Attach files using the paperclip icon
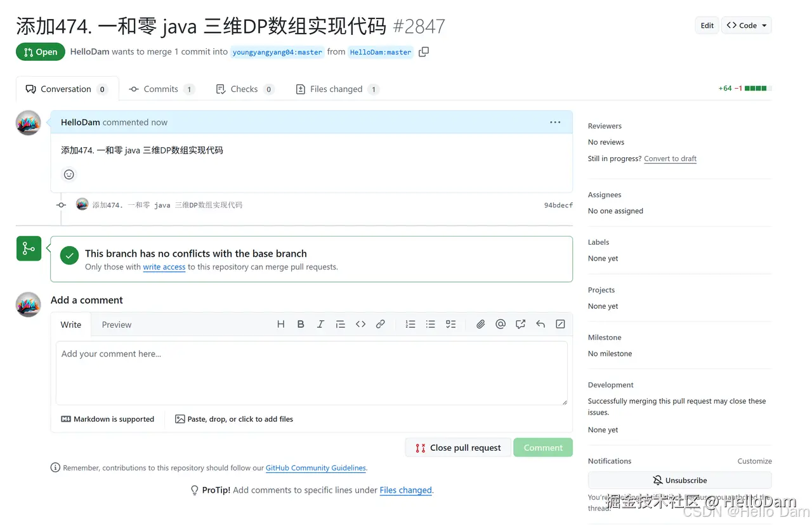The image size is (812, 525). pos(481,324)
